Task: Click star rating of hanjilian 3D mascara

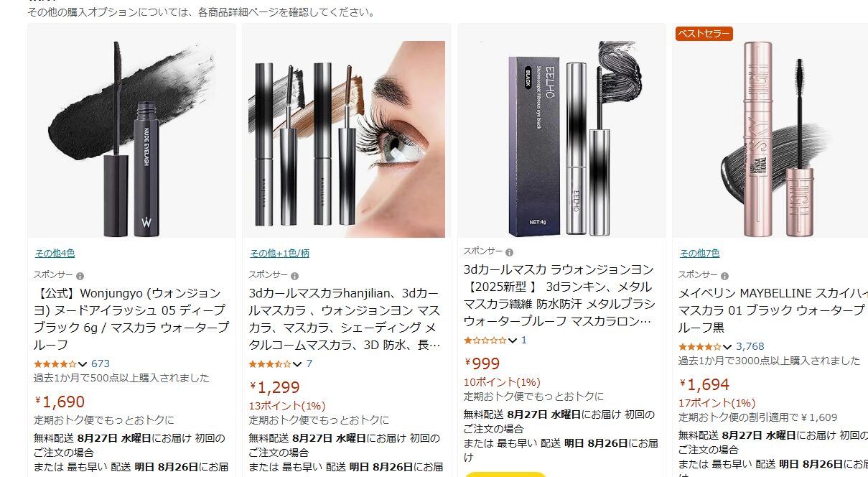Action: pos(270,364)
